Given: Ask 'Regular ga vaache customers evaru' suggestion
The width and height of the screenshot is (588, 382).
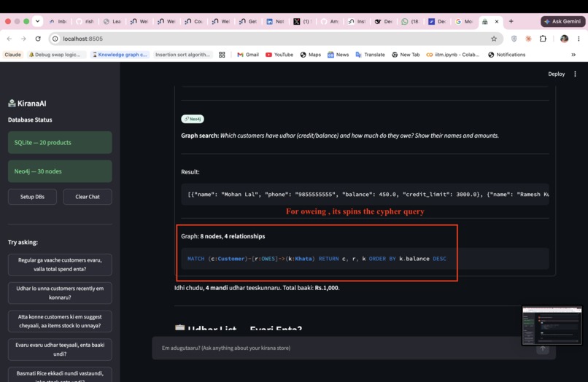Looking at the screenshot, I should pyautogui.click(x=60, y=265).
